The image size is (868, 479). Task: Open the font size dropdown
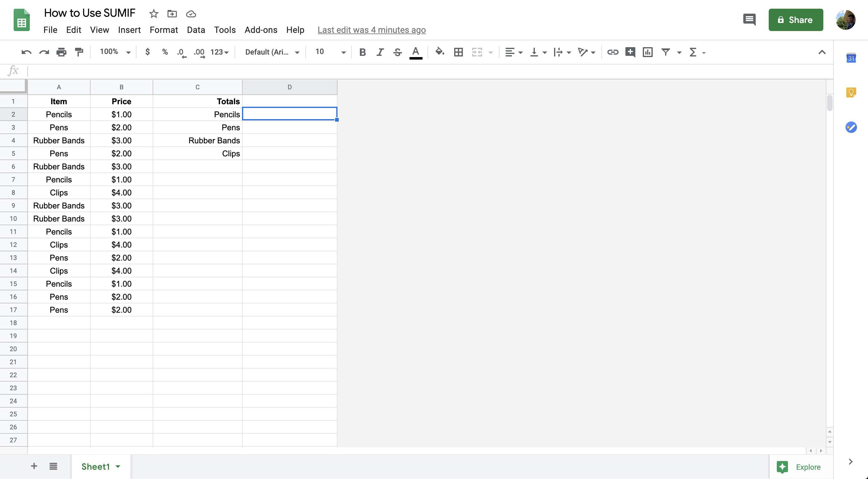343,52
